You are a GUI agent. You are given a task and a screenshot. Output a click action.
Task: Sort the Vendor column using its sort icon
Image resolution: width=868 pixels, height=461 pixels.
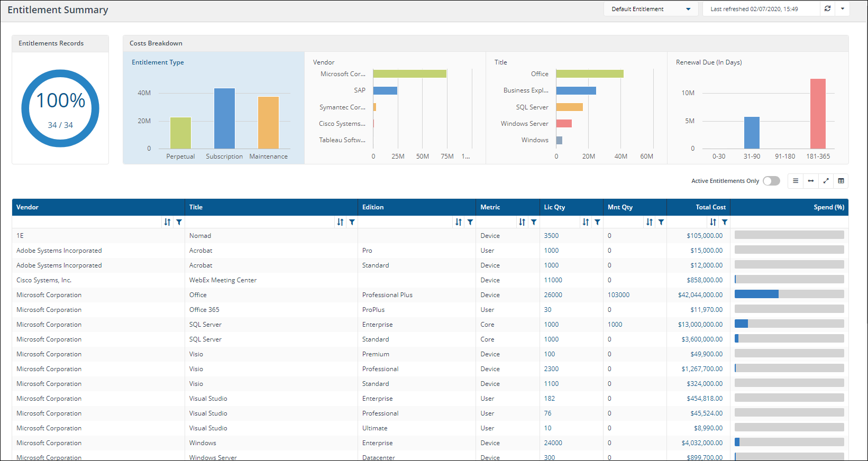[x=167, y=222]
